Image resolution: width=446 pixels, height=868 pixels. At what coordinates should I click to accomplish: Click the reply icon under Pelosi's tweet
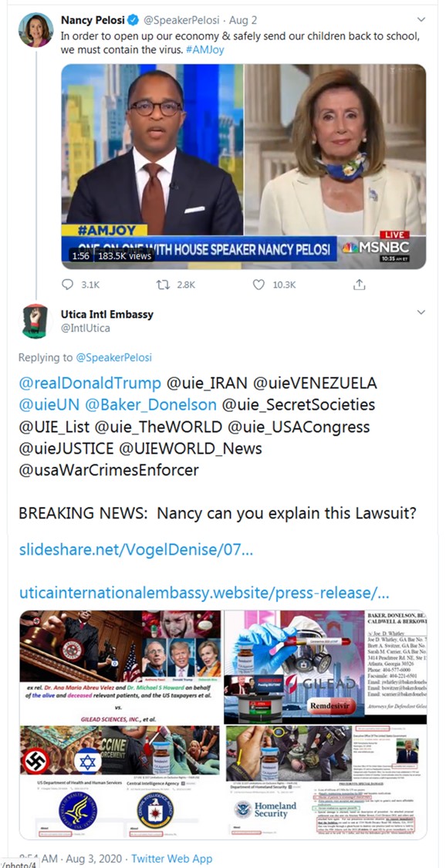click(67, 284)
